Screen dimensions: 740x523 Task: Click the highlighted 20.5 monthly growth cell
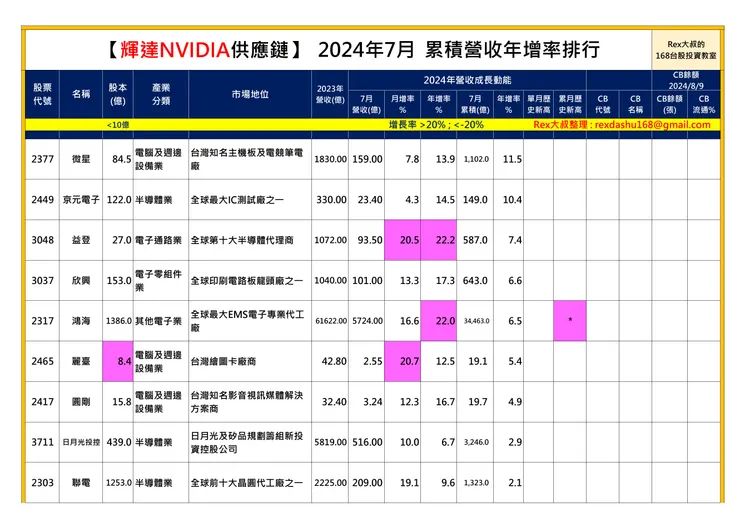click(403, 240)
